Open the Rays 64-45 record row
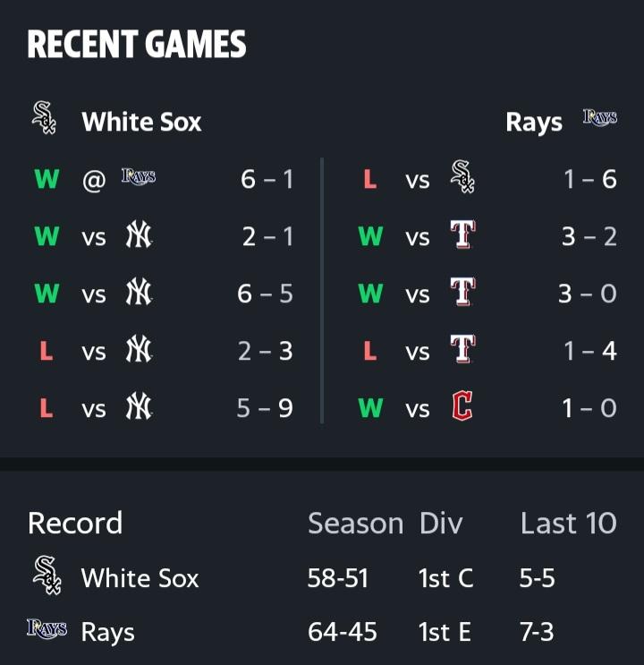 pyautogui.click(x=322, y=632)
